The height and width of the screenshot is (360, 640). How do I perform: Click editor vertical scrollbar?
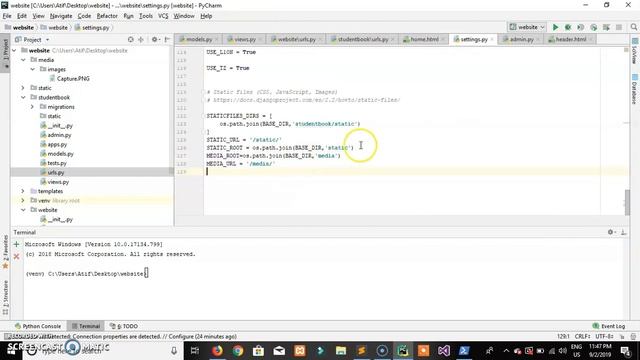[x=627, y=202]
